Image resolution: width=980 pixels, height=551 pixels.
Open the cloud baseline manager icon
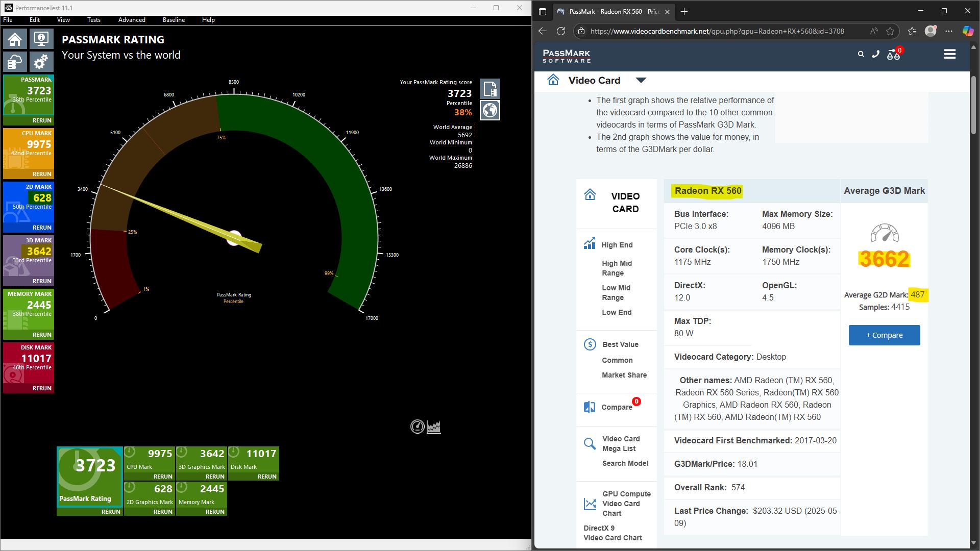pyautogui.click(x=15, y=62)
